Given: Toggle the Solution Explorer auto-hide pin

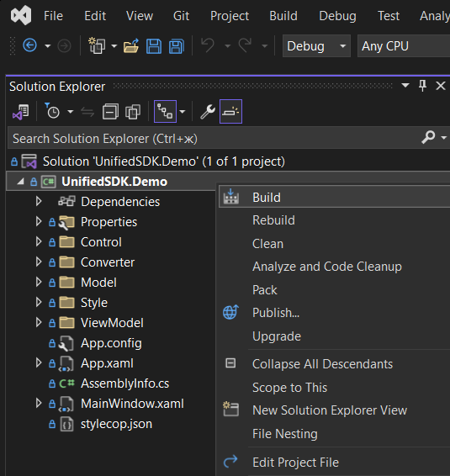Looking at the screenshot, I should 422,86.
